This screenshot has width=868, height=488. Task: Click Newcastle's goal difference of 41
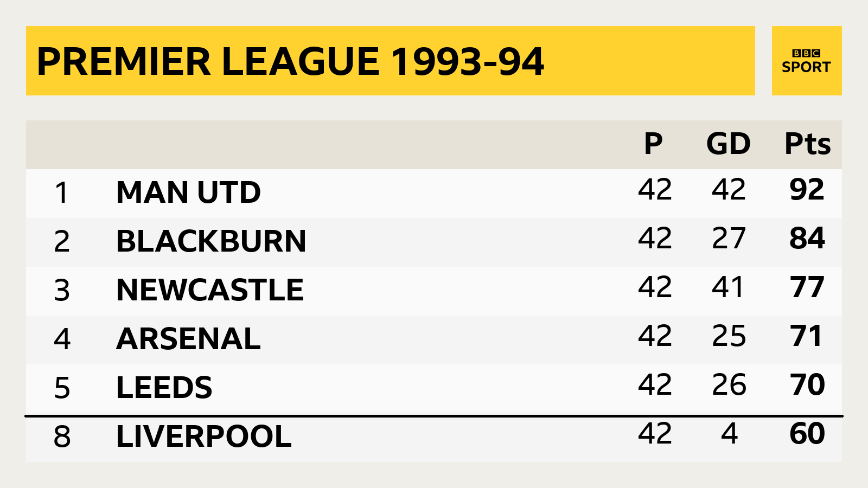pos(728,287)
